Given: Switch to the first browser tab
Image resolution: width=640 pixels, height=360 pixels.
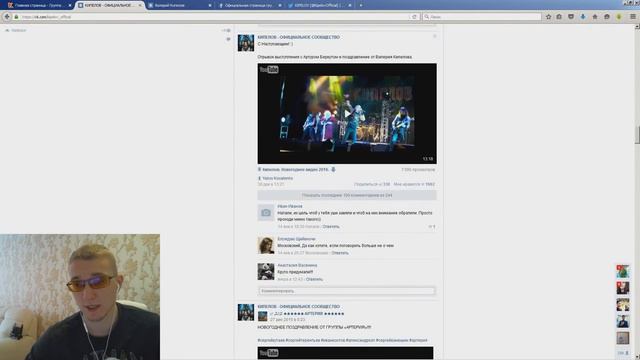Looking at the screenshot, I should 39,5.
